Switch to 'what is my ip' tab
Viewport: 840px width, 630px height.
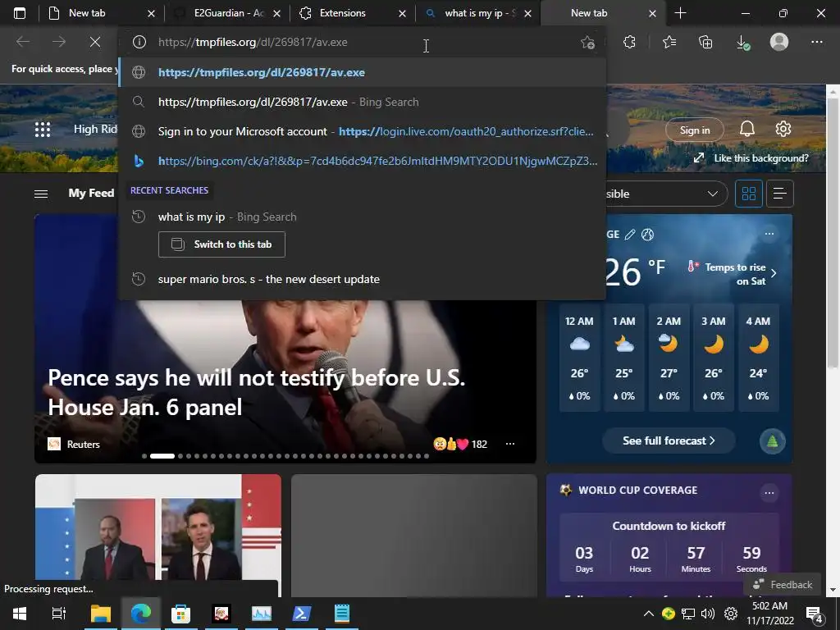tap(479, 13)
